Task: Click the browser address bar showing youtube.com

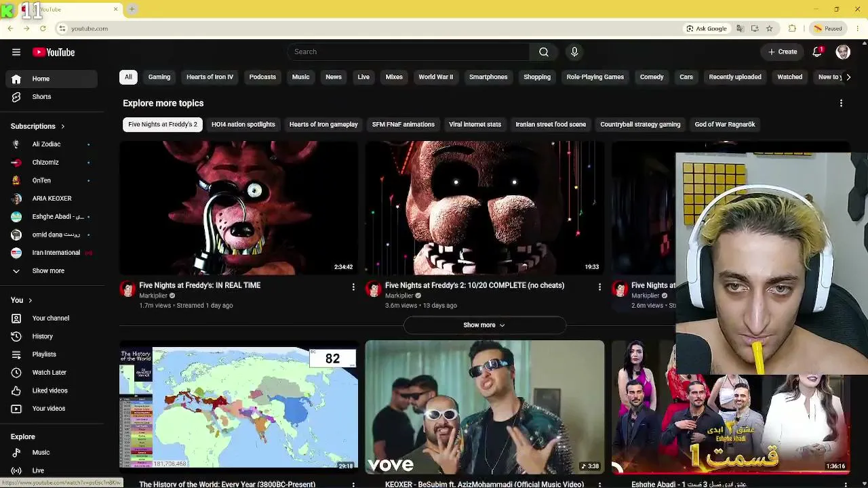Action: (366, 28)
